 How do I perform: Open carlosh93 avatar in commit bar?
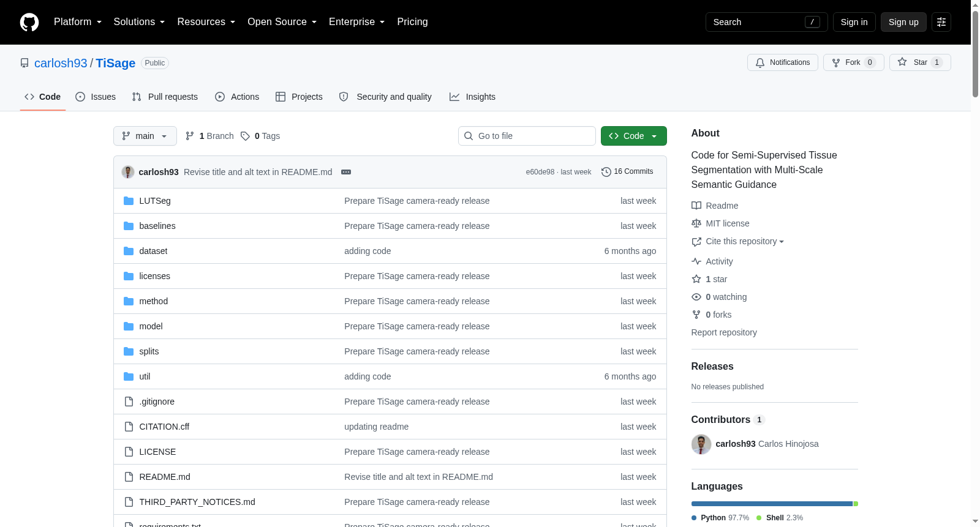coord(128,172)
